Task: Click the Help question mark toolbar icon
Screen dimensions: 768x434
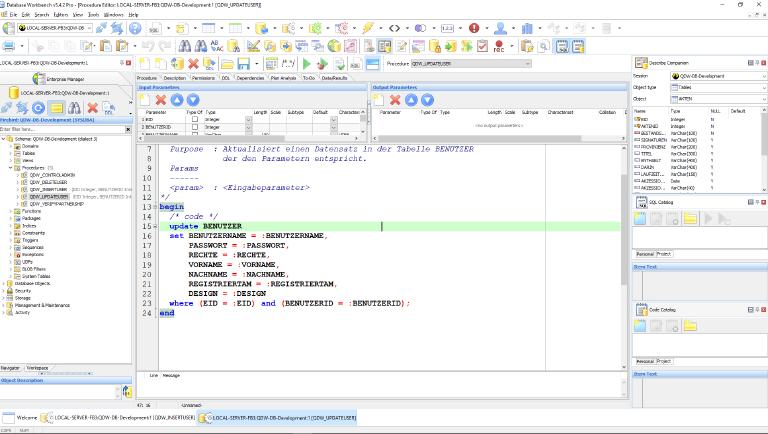Action: tap(135, 28)
